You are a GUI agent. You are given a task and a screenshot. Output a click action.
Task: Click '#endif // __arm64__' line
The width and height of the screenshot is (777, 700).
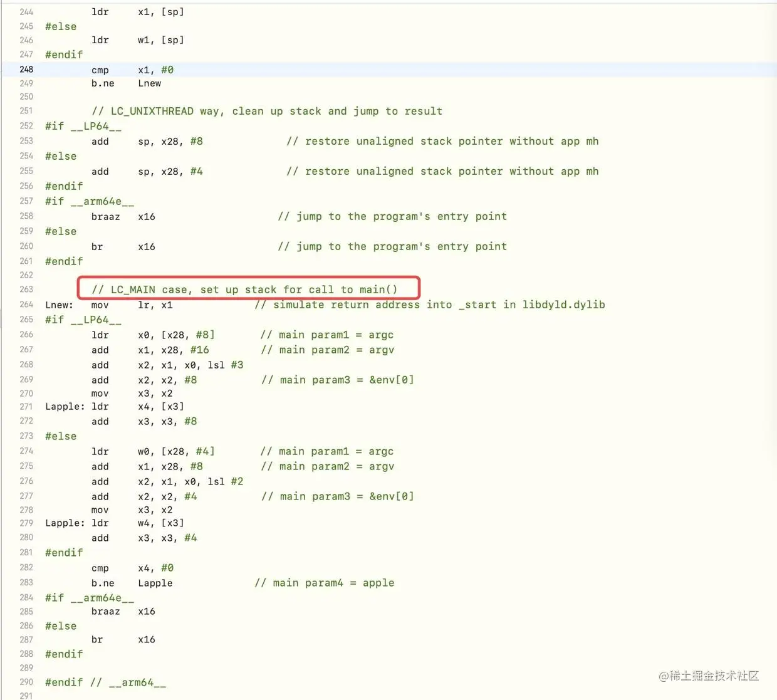click(105, 682)
